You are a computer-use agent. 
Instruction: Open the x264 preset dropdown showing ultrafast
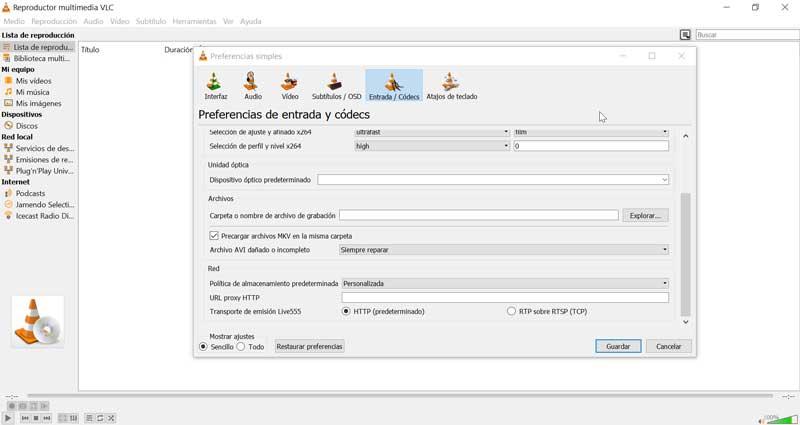[432, 132]
